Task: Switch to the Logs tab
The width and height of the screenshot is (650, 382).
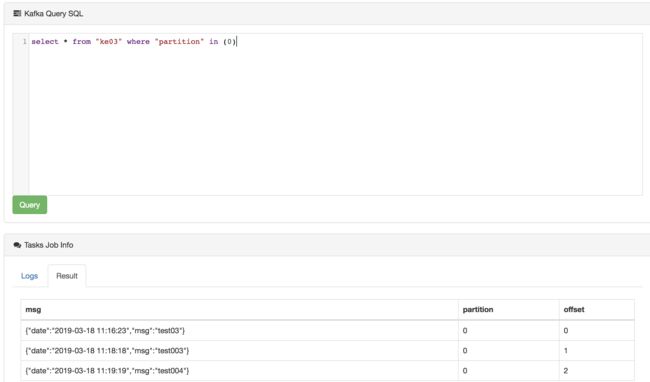Action: (x=29, y=276)
